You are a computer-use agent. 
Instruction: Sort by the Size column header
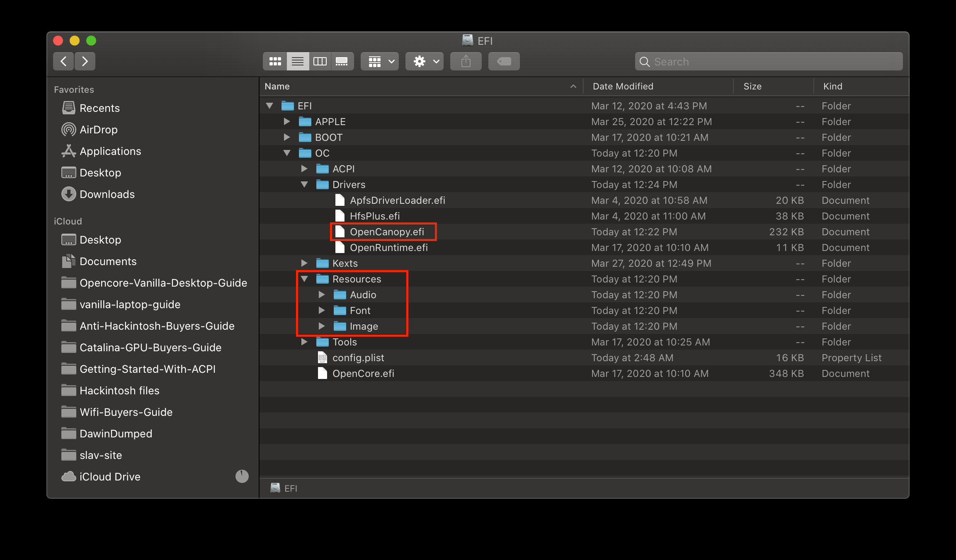pos(752,86)
